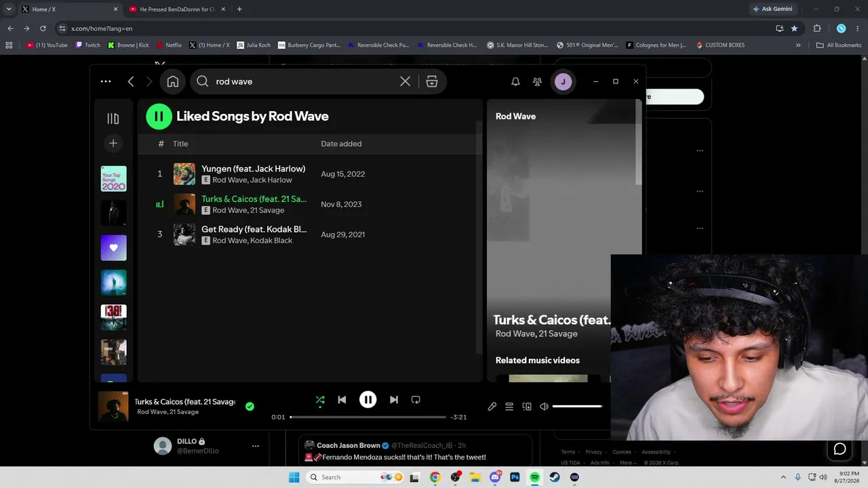This screenshot has width=868, height=488.
Task: Mute the Spotify volume
Action: pos(544,407)
